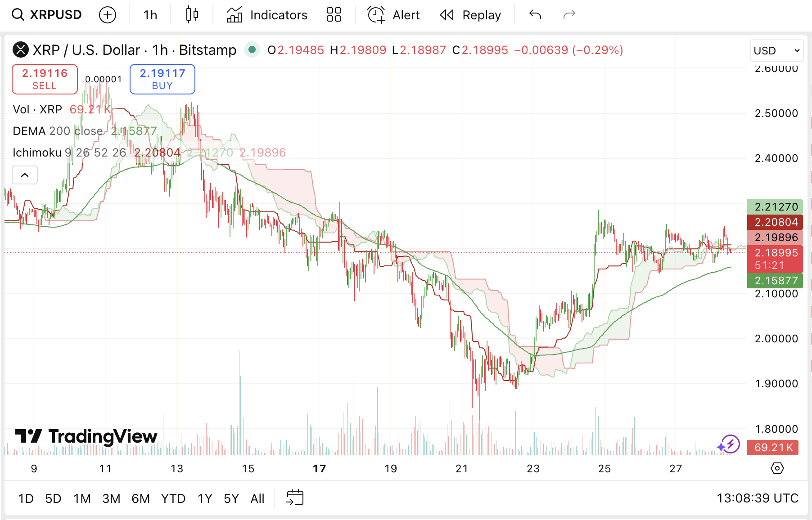Change the 1h timeframe interval
The height and width of the screenshot is (520, 812).
[150, 15]
